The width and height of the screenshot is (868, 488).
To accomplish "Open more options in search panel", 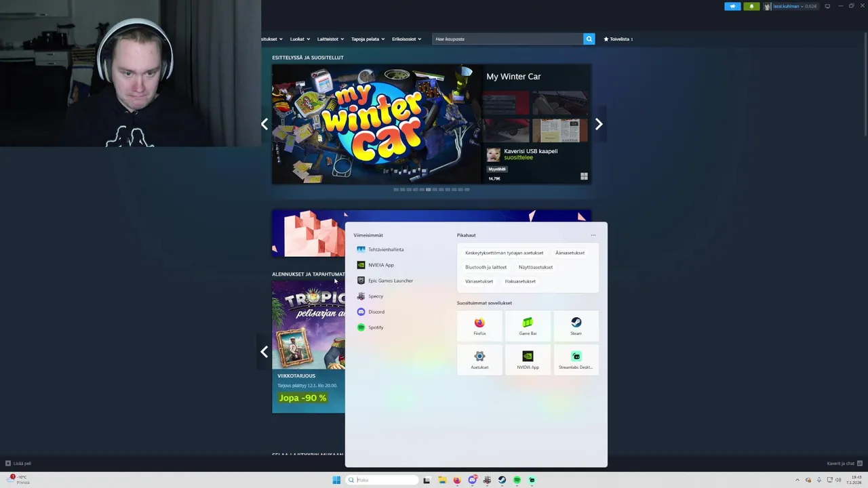I will 593,235.
